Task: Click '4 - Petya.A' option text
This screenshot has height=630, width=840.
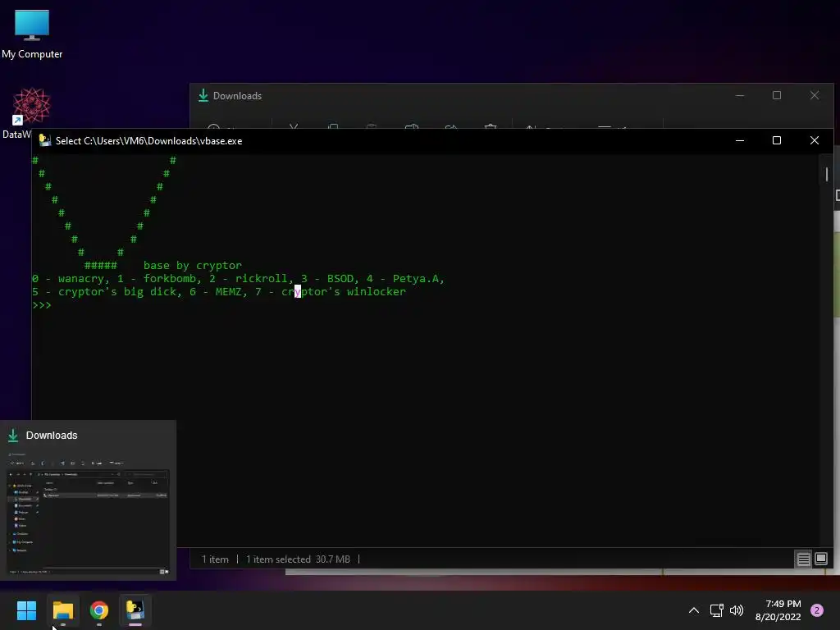Action: click(x=404, y=279)
